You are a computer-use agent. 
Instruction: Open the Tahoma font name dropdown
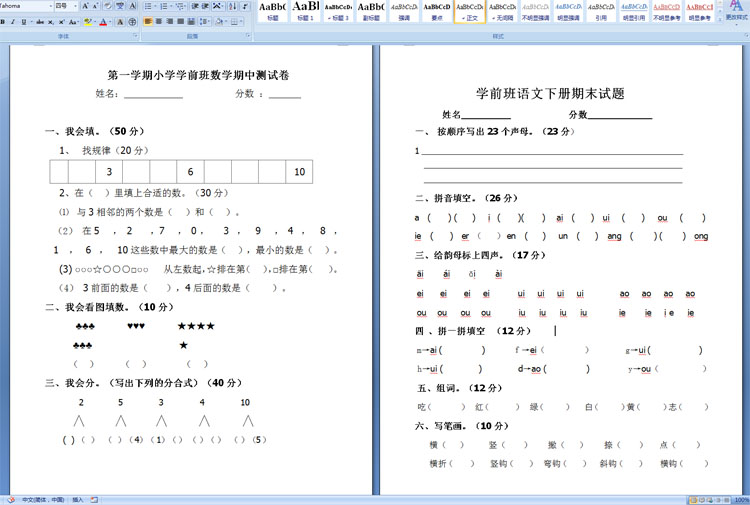pos(51,6)
